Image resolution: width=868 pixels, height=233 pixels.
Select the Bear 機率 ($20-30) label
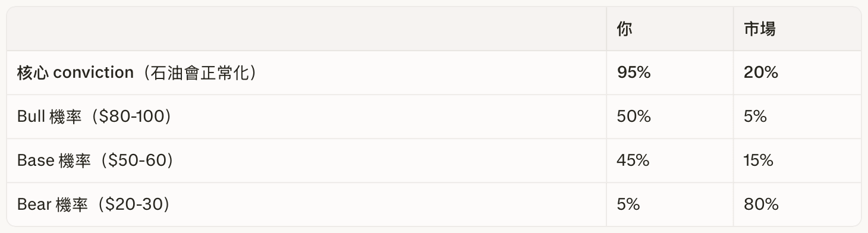pos(94,205)
